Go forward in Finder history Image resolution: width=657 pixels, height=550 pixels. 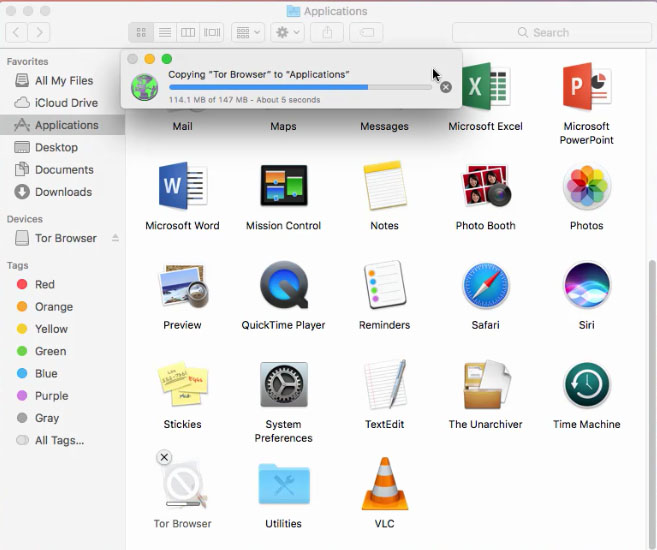click(x=39, y=32)
